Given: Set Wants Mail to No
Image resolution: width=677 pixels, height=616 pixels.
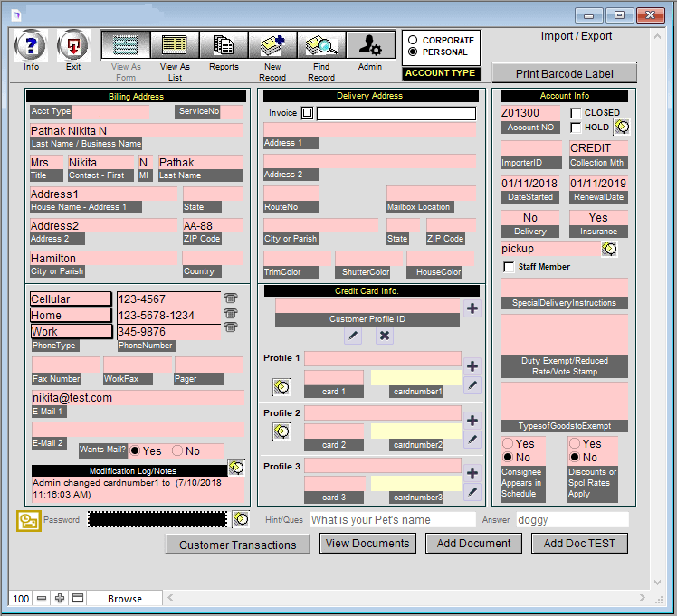Looking at the screenshot, I should [x=177, y=450].
